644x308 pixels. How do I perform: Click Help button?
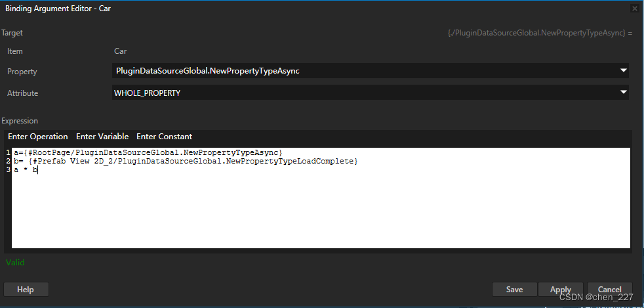pyautogui.click(x=26, y=290)
